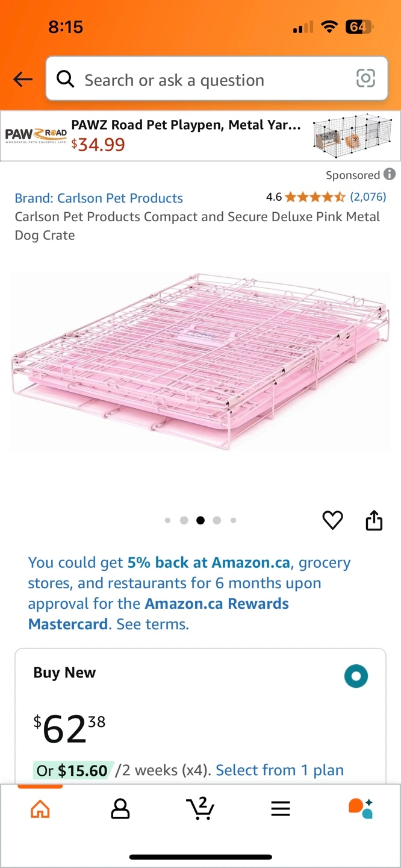
Task: Select the Buy New radio option
Action: tap(356, 676)
